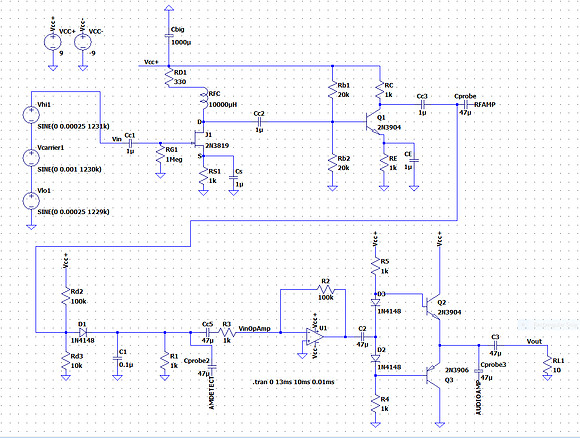
Task: Select collector resistor RC 1k
Action: pos(380,90)
